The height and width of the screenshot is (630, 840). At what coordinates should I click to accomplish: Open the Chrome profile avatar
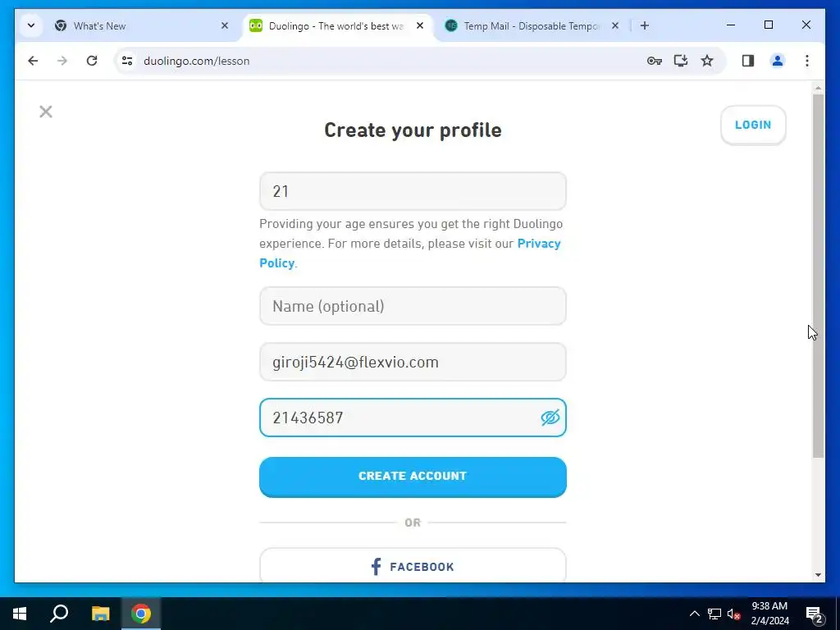pos(778,61)
